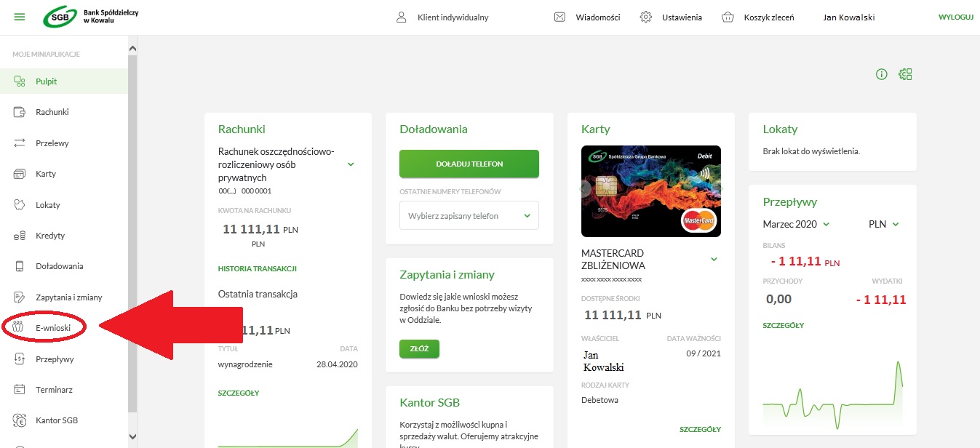
Task: Open Ustawienia gear icon
Action: (645, 17)
